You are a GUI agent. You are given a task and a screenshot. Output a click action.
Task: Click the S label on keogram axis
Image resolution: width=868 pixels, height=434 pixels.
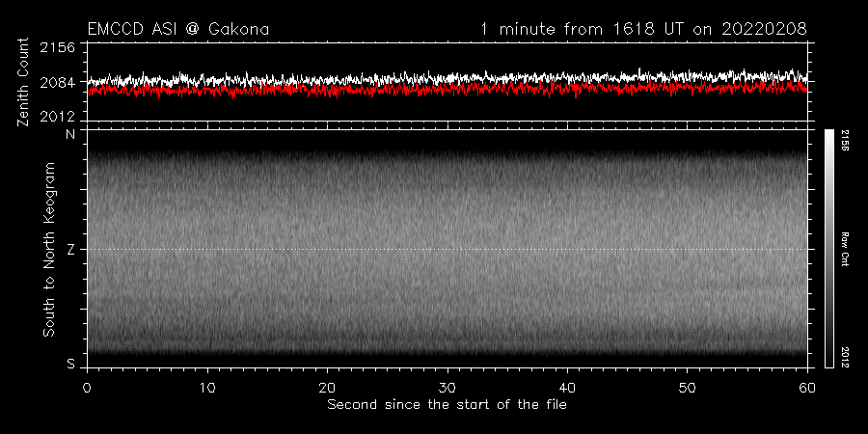tap(70, 364)
